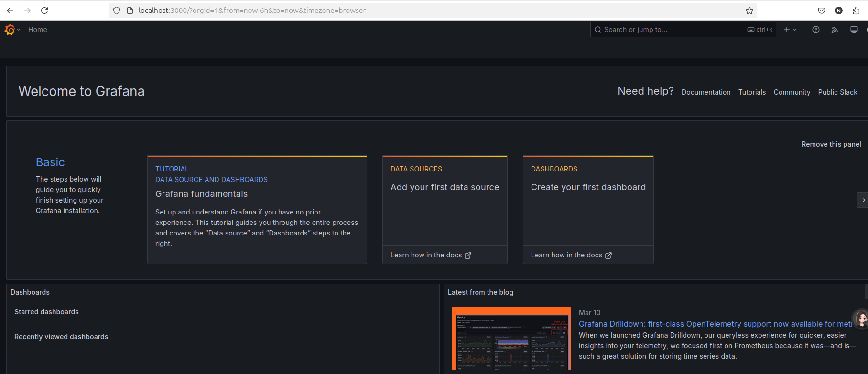The width and height of the screenshot is (868, 374).
Task: Click the ctrl+k keyboard shortcut hint
Action: pos(760,30)
